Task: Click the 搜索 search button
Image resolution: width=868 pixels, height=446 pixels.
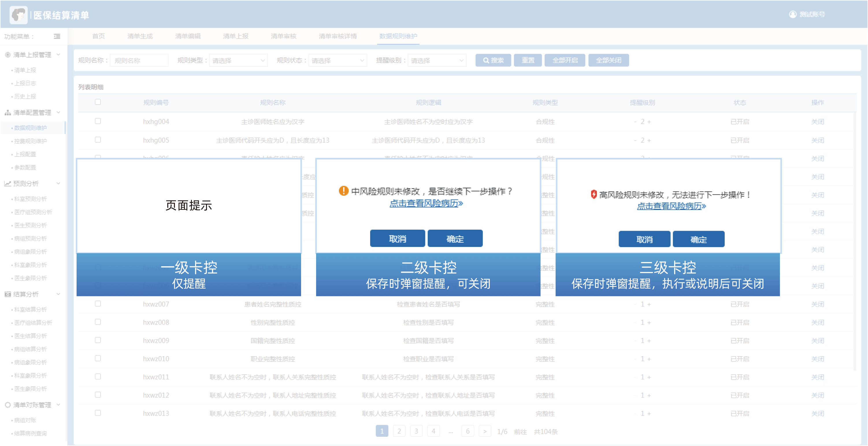Action: 493,60
